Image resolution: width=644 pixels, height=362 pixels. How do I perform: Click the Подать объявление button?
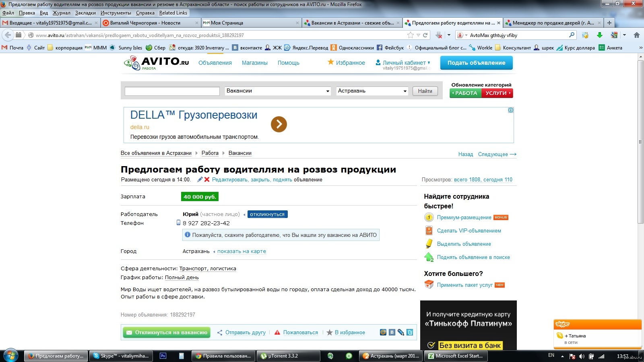pos(476,63)
